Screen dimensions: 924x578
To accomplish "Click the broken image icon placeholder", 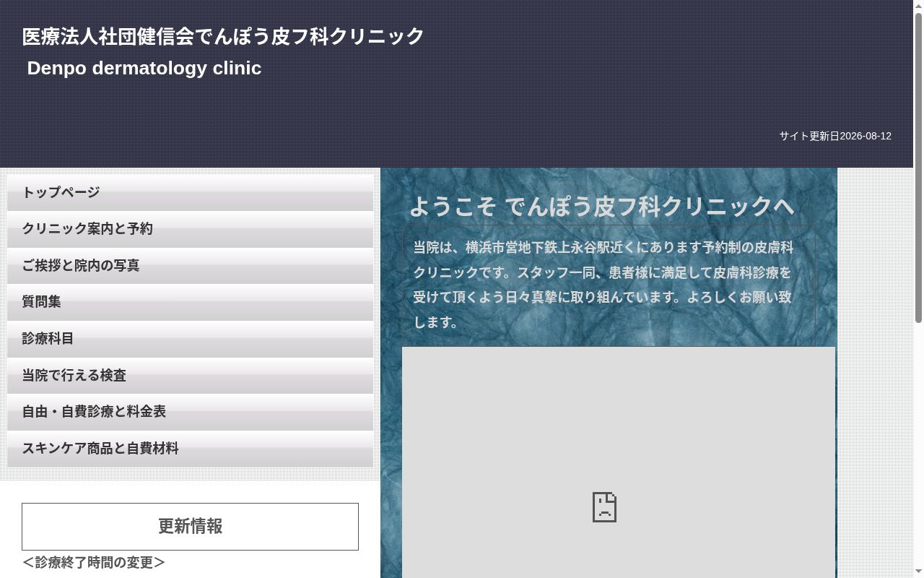I will [604, 507].
